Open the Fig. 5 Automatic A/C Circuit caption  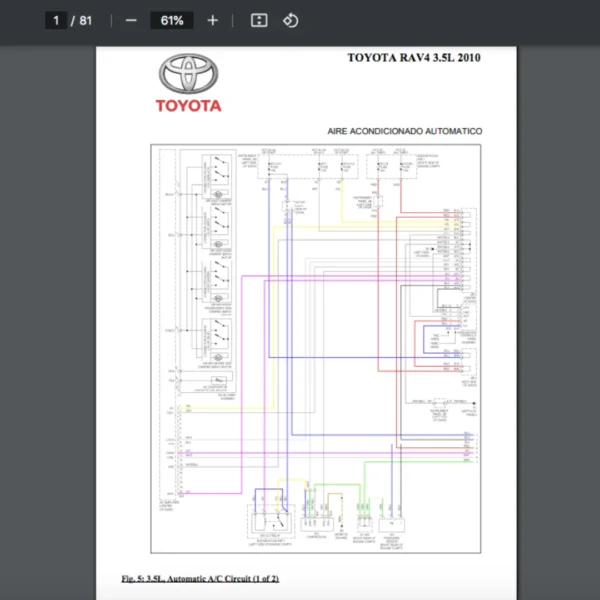click(200, 579)
